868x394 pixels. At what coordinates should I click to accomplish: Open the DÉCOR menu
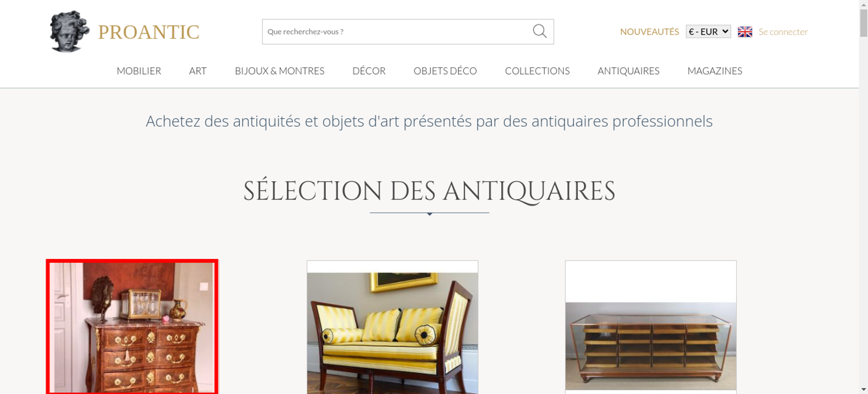pos(369,71)
